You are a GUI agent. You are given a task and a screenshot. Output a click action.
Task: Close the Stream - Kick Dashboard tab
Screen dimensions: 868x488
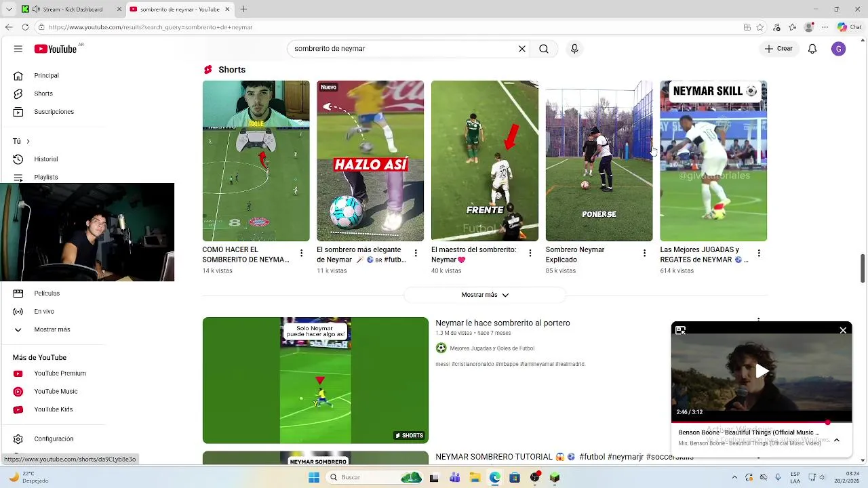119,9
